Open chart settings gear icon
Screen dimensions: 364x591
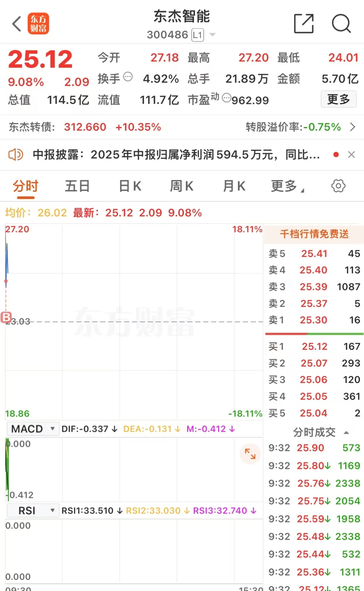click(338, 186)
